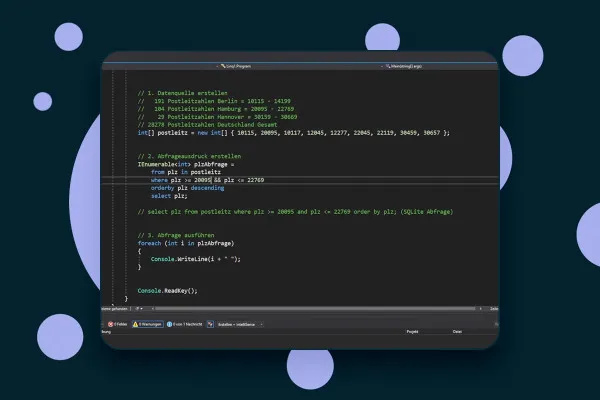
Task: Click the yellow warning triangle icon
Action: point(135,324)
